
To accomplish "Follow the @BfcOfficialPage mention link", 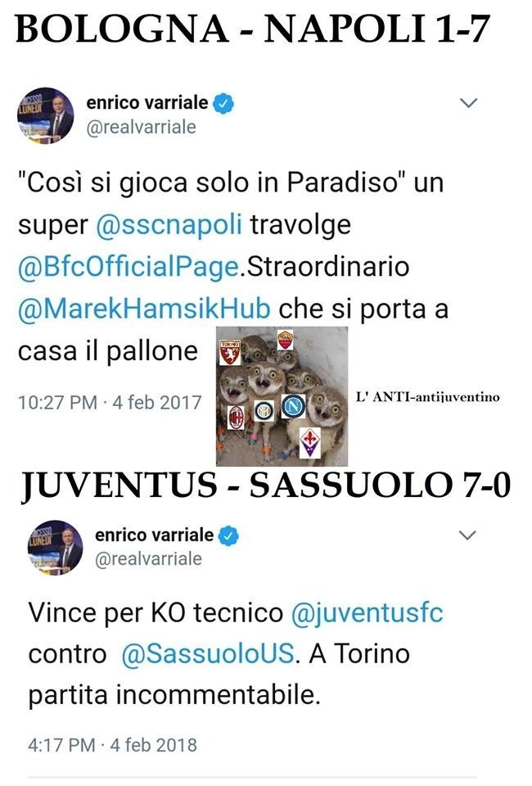I will point(128,266).
